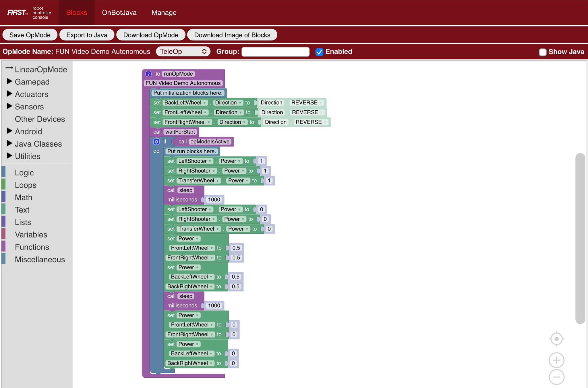Expand the Sensors category

coord(9,106)
